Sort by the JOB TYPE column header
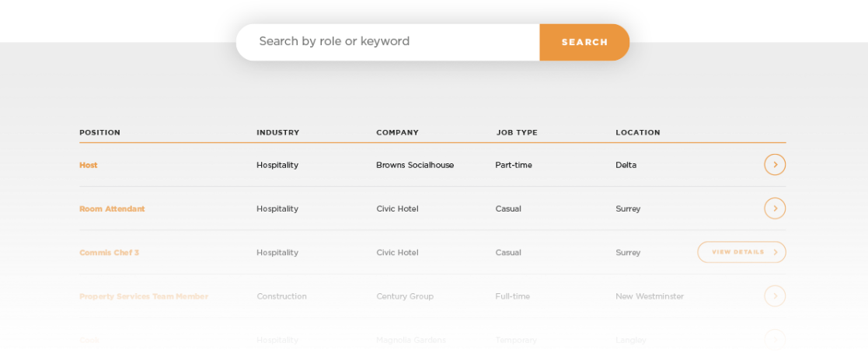Screen dimensions: 868x364 pos(517,132)
